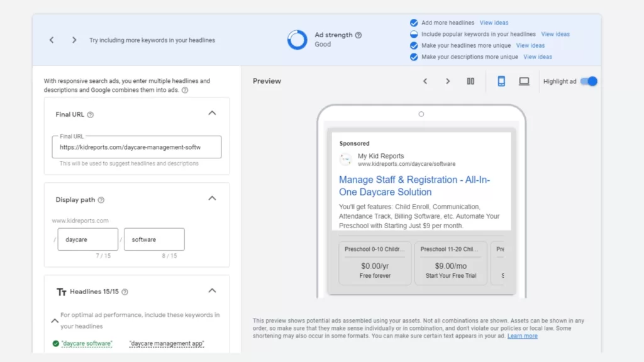
Task: Open Headlines 15/15 help icon
Action: click(x=125, y=292)
